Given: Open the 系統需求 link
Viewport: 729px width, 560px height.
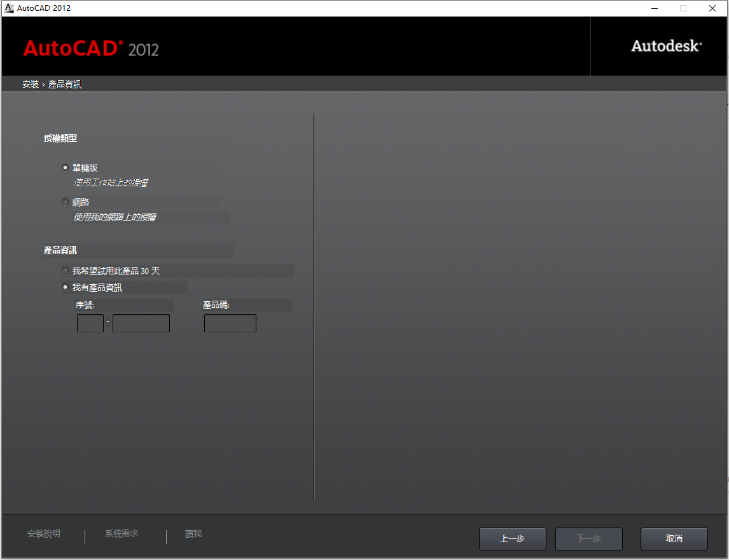Looking at the screenshot, I should pos(121,533).
